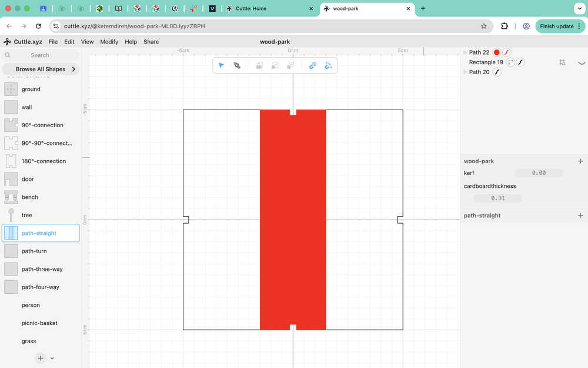This screenshot has width=588, height=368.
Task: Add parameter to path-straight
Action: coord(580,216)
